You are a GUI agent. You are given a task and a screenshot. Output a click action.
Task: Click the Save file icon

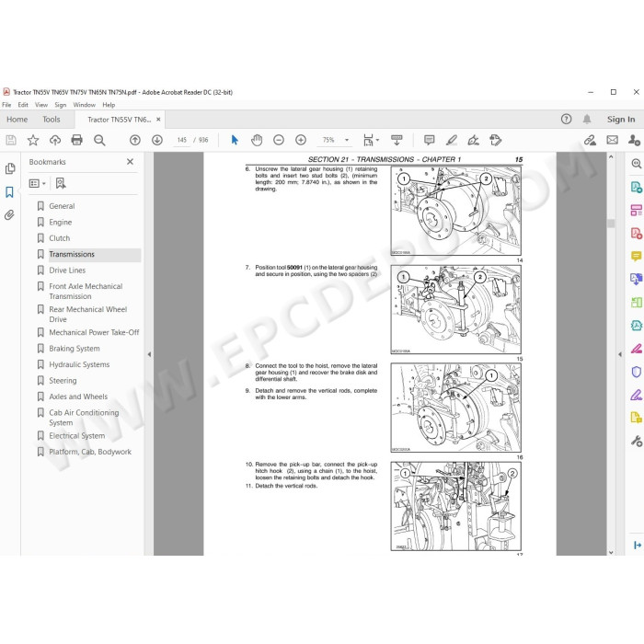point(11,141)
